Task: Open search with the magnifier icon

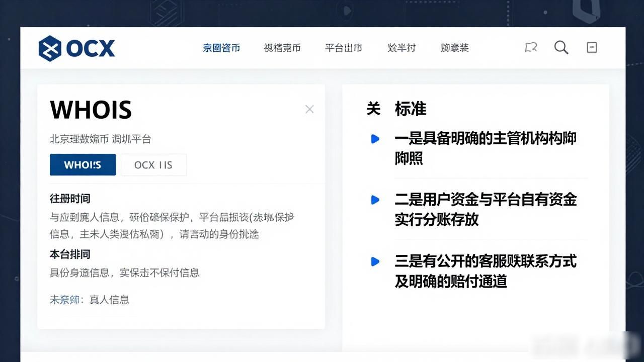Action: pos(561,48)
